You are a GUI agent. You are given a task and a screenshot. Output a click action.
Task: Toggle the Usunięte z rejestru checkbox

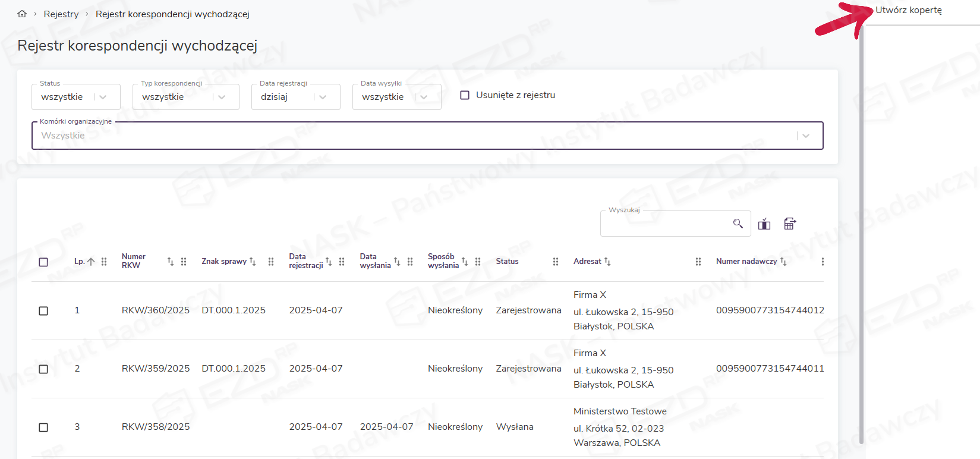(465, 95)
